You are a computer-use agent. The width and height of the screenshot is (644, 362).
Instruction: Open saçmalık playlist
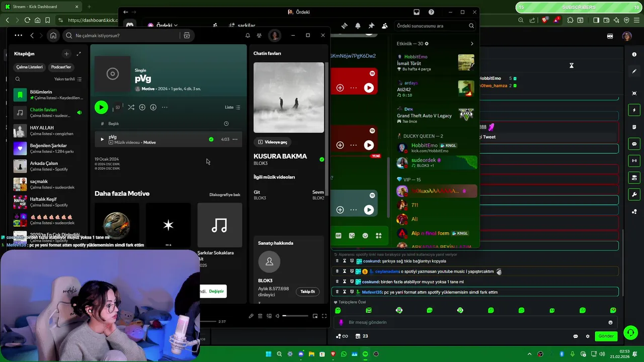point(48,184)
